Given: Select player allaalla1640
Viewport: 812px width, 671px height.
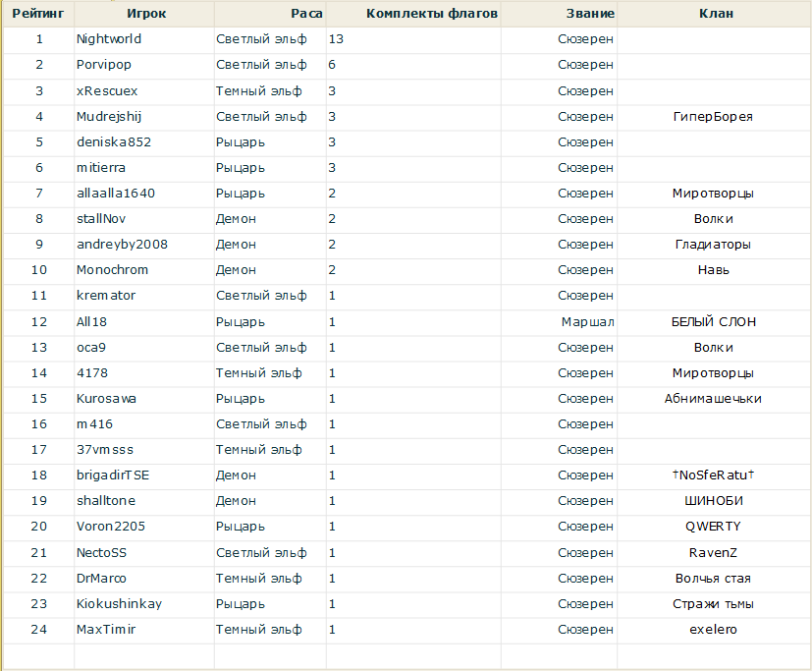Looking at the screenshot, I should pos(116,194).
